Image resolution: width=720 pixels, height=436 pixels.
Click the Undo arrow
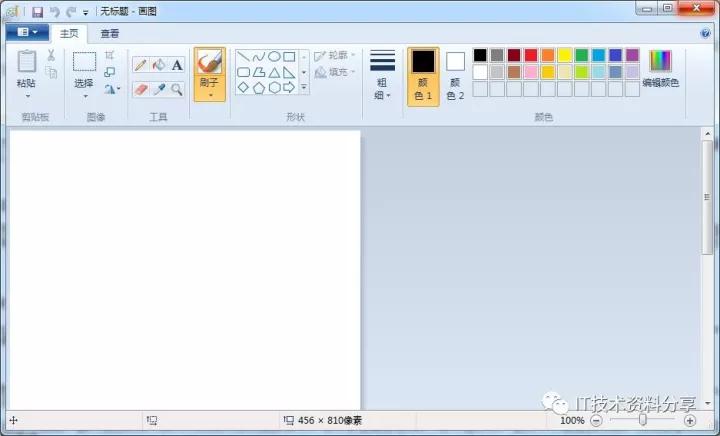pyautogui.click(x=55, y=11)
